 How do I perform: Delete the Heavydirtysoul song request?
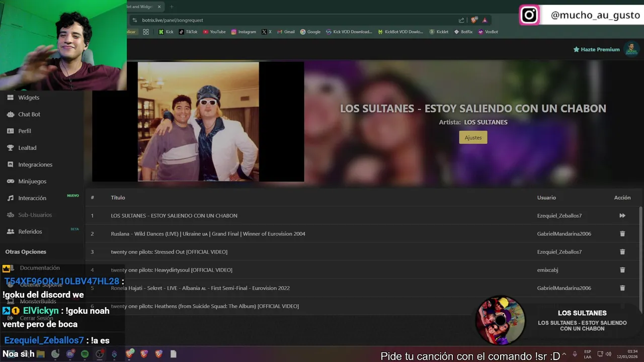[622, 270]
